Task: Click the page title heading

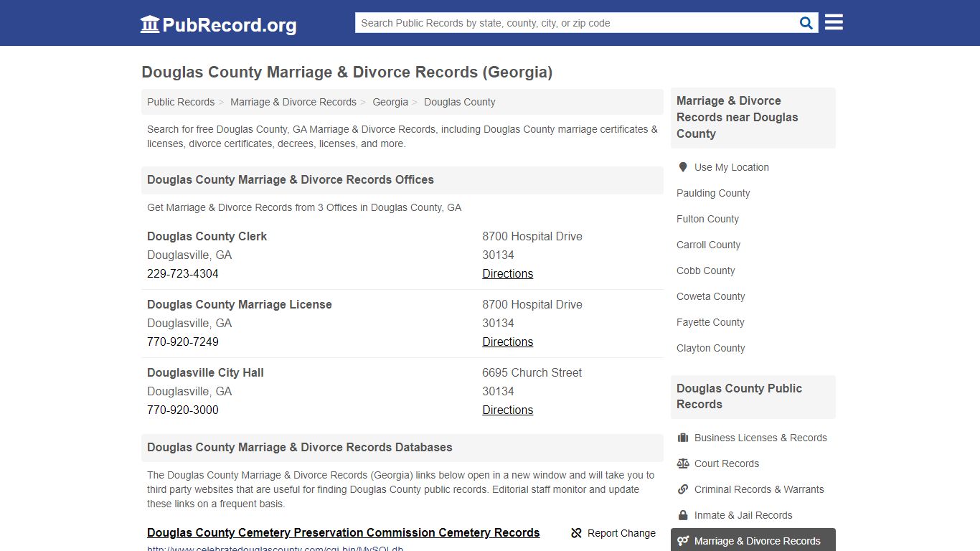Action: (347, 72)
